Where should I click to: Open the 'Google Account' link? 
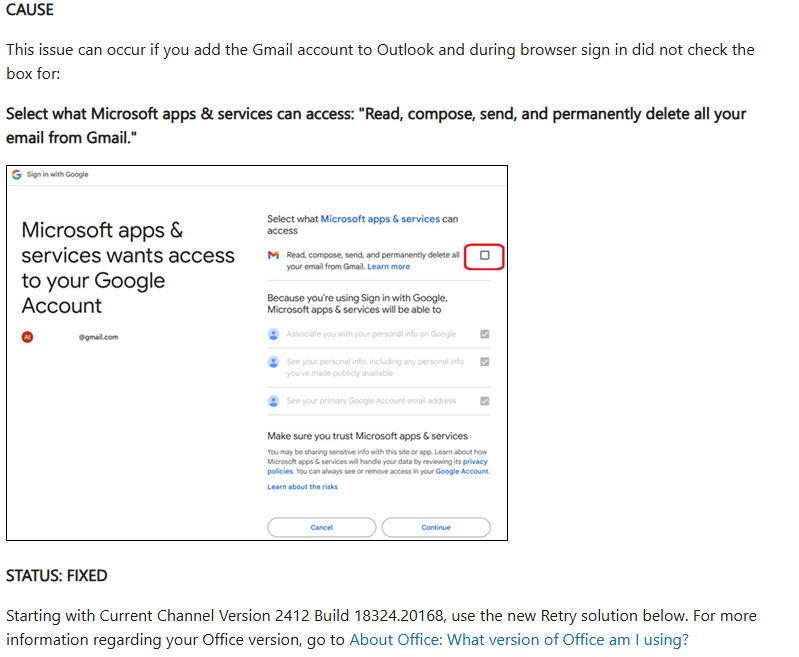[x=462, y=471]
